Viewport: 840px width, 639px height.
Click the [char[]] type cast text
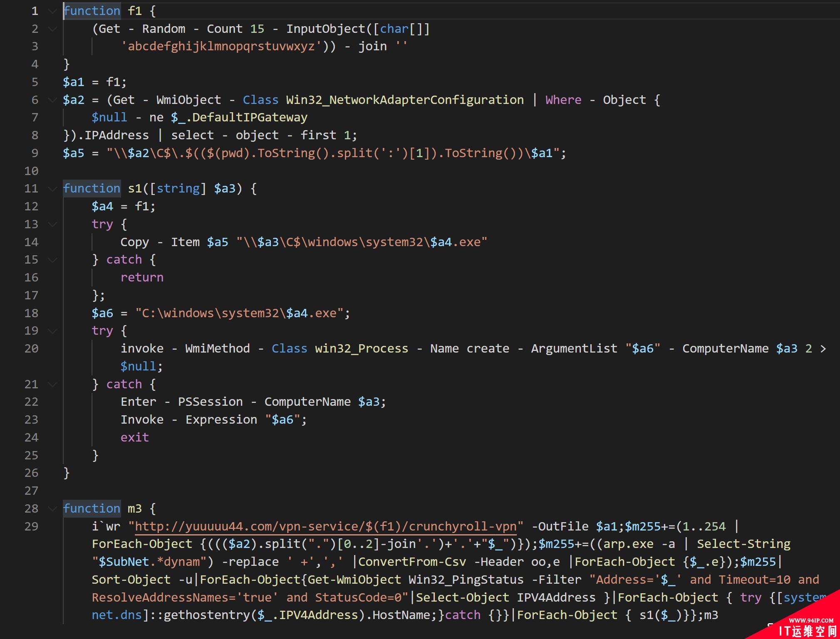[401, 29]
